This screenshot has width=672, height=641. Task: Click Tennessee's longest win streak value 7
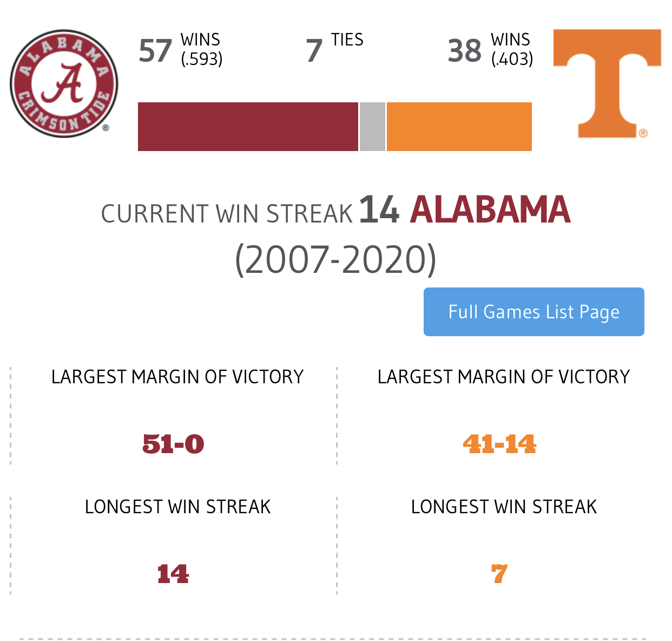(499, 574)
